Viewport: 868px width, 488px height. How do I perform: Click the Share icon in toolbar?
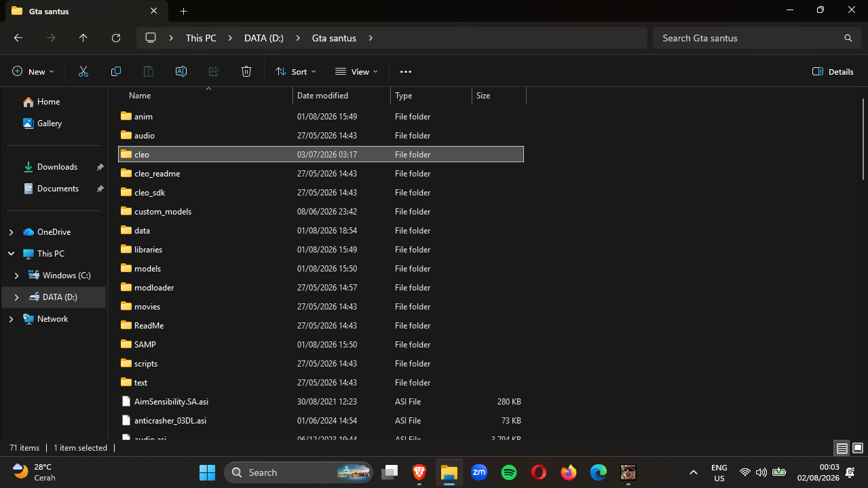pos(214,71)
